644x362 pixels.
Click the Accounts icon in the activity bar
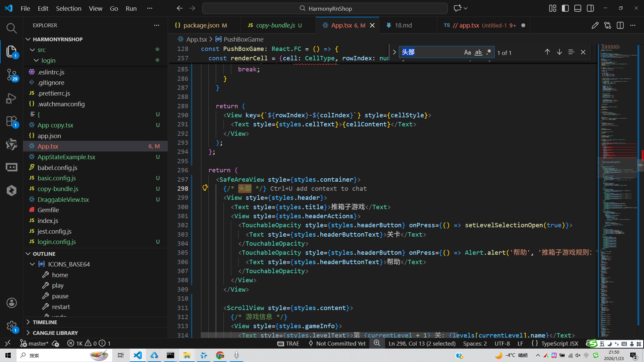pyautogui.click(x=11, y=303)
